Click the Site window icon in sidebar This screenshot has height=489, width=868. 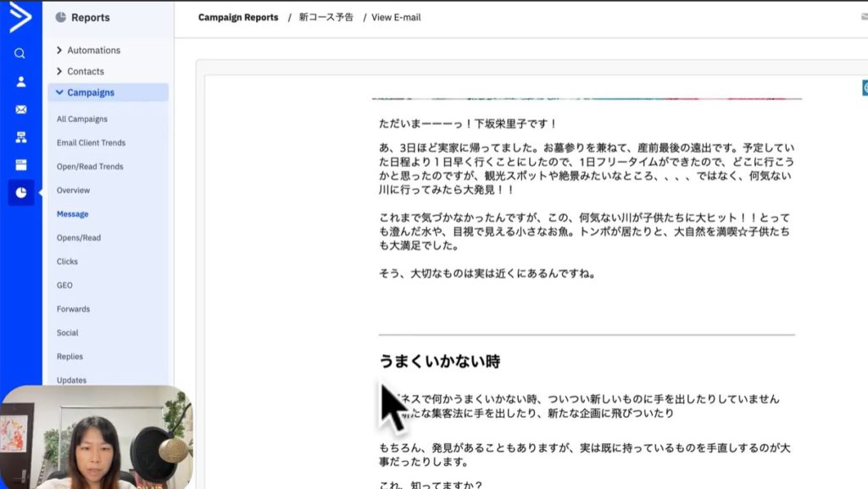click(x=20, y=164)
